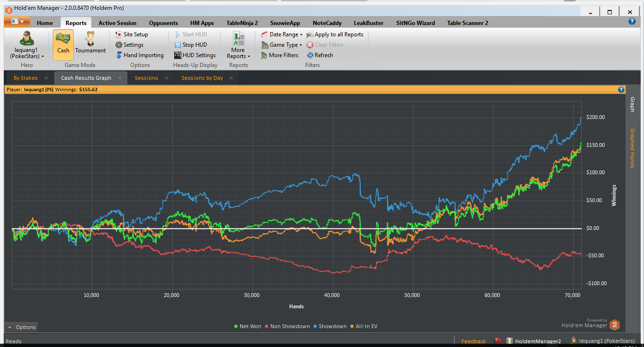The image size is (644, 347).
Task: Toggle the Non Showdown legend series
Action: pyautogui.click(x=287, y=326)
